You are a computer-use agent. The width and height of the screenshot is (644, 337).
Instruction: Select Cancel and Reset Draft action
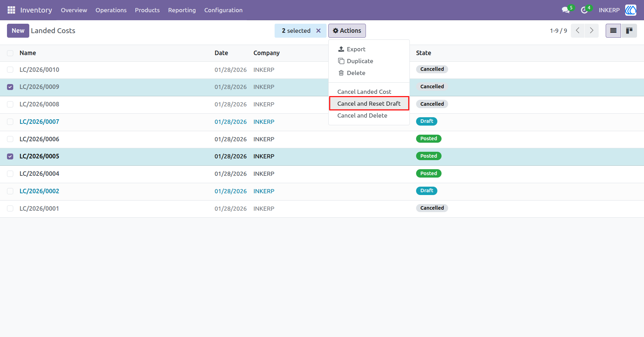pyautogui.click(x=369, y=104)
